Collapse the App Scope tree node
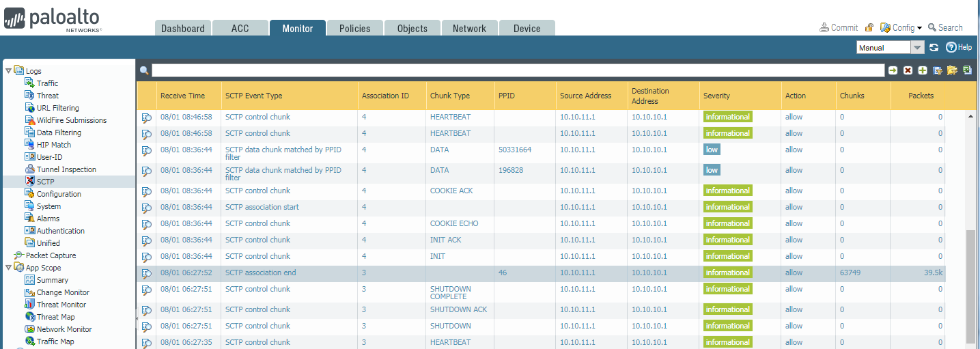980x349 pixels. pyautogui.click(x=8, y=267)
